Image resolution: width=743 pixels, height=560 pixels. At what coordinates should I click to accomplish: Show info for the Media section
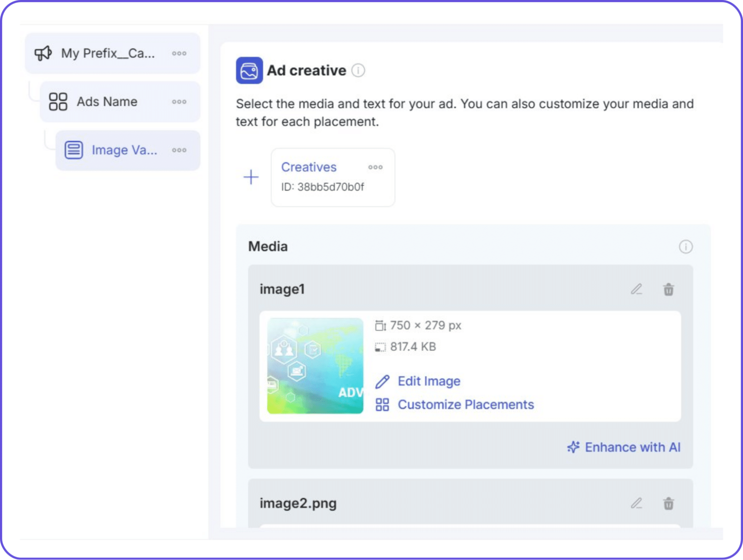coord(686,247)
